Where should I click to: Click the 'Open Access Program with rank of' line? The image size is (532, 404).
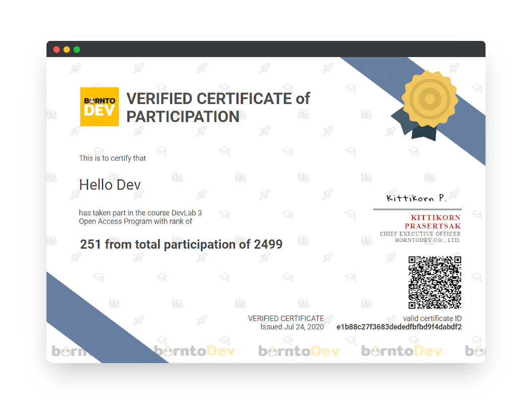point(135,222)
